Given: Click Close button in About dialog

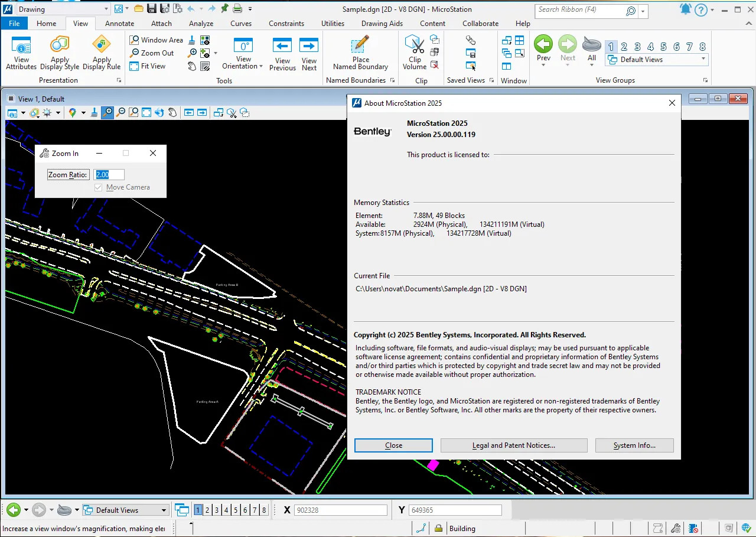Looking at the screenshot, I should (x=393, y=445).
